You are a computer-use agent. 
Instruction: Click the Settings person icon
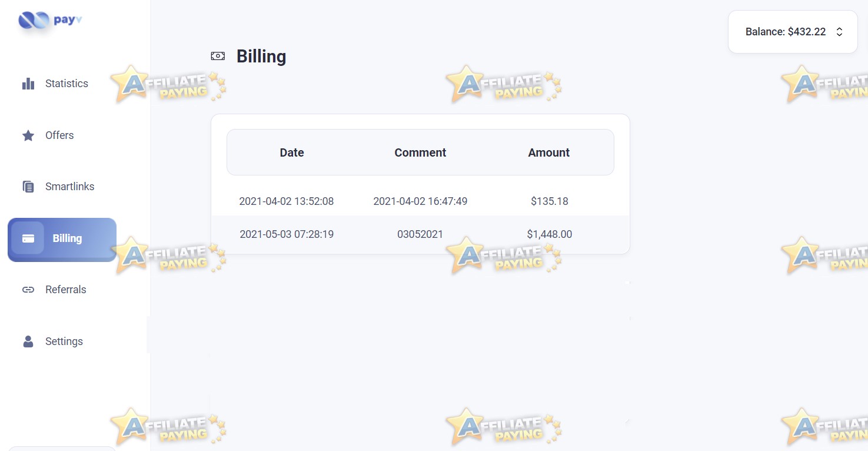28,341
